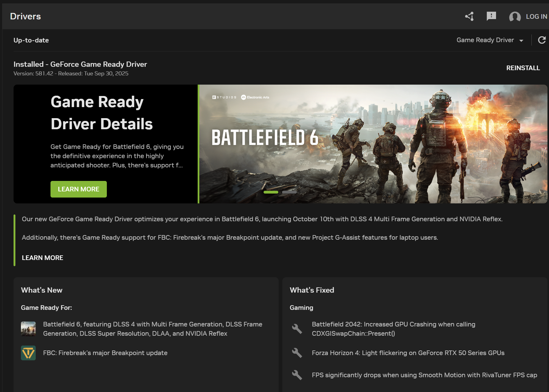Open the Game Ready Driver type dropdown

click(x=490, y=40)
